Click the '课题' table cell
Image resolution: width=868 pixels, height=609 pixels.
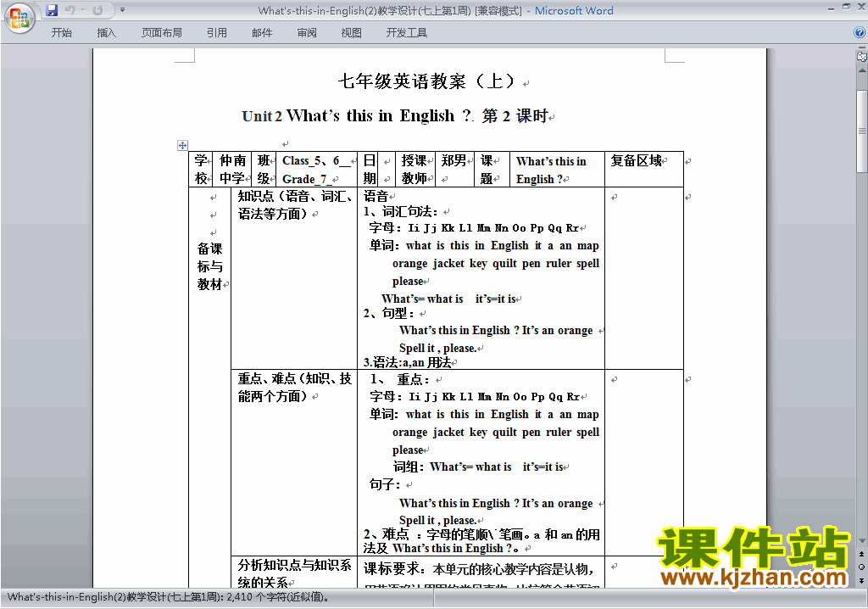point(492,169)
